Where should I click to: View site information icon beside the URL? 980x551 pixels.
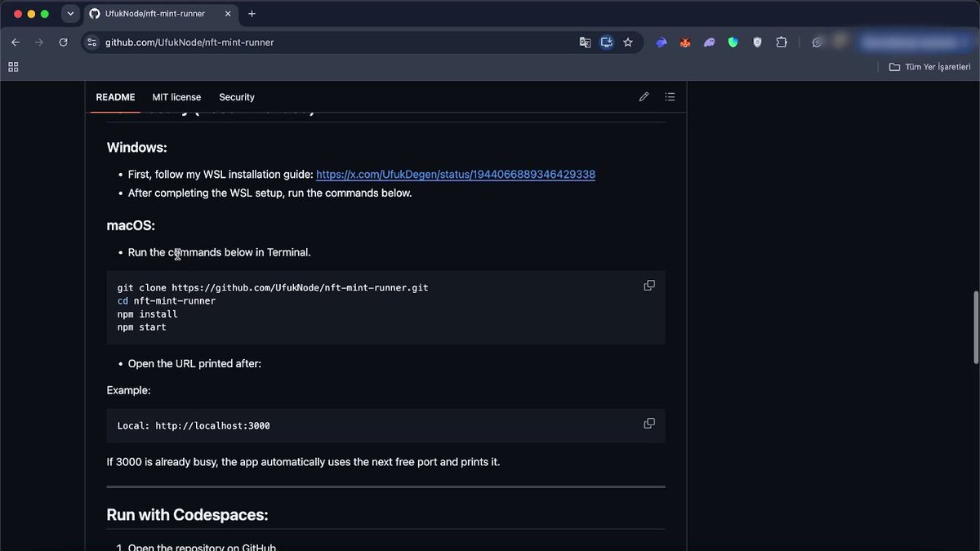92,42
